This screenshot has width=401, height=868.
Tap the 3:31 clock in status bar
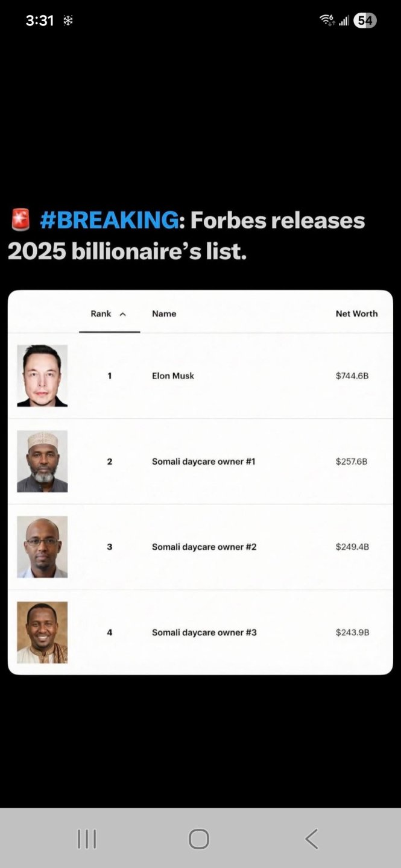40,20
